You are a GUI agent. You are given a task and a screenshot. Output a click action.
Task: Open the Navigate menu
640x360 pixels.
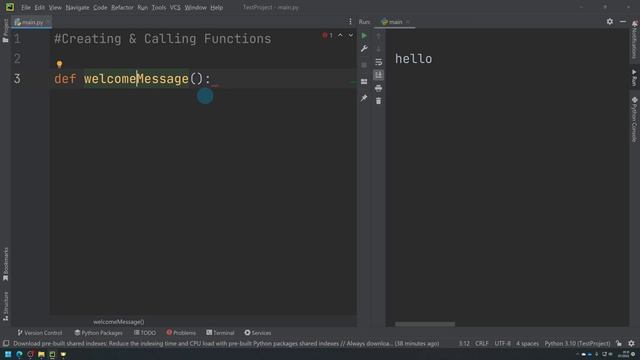pos(77,7)
